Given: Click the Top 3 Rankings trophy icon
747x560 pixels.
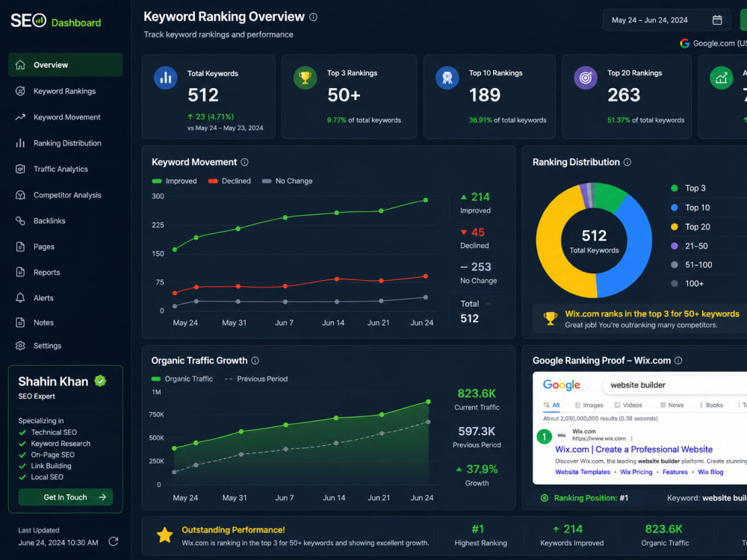Looking at the screenshot, I should click(305, 78).
